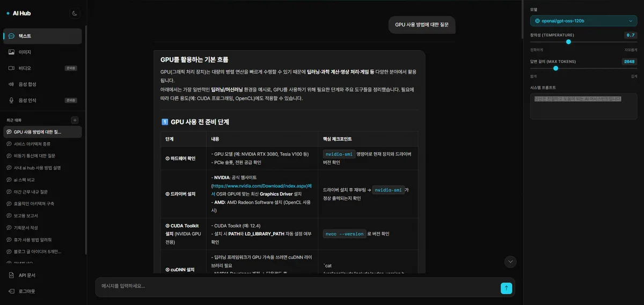Click the user message bubble 'GPU 사용 방법에 대한 질문'
The height and width of the screenshot is (305, 644).
point(422,25)
